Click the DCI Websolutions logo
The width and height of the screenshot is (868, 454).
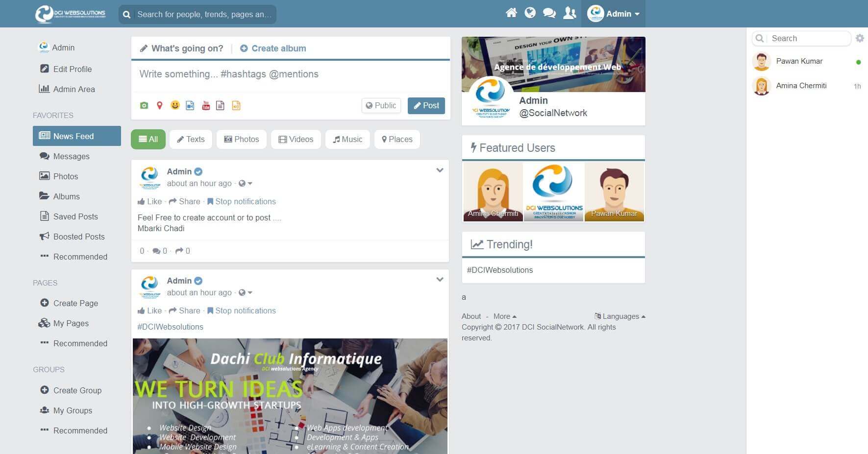click(x=71, y=14)
